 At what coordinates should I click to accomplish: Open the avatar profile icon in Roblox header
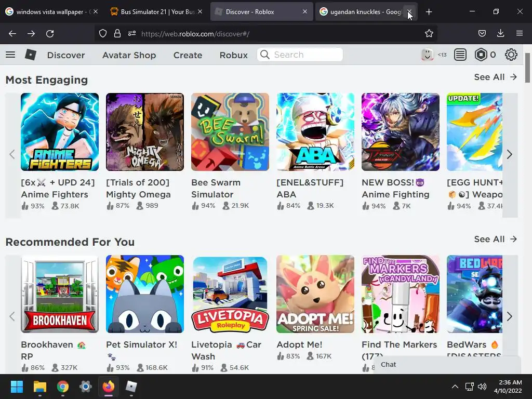[x=427, y=55]
